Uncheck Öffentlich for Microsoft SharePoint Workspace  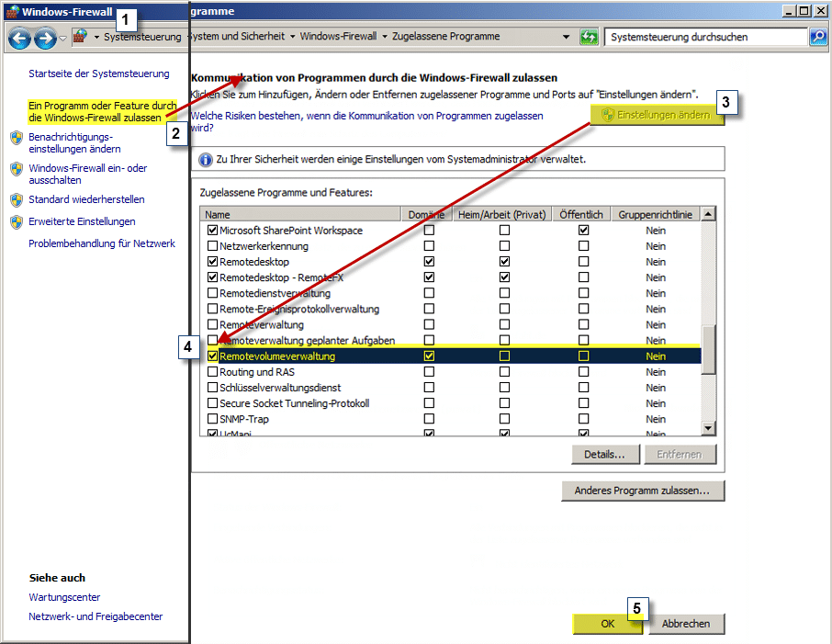584,231
